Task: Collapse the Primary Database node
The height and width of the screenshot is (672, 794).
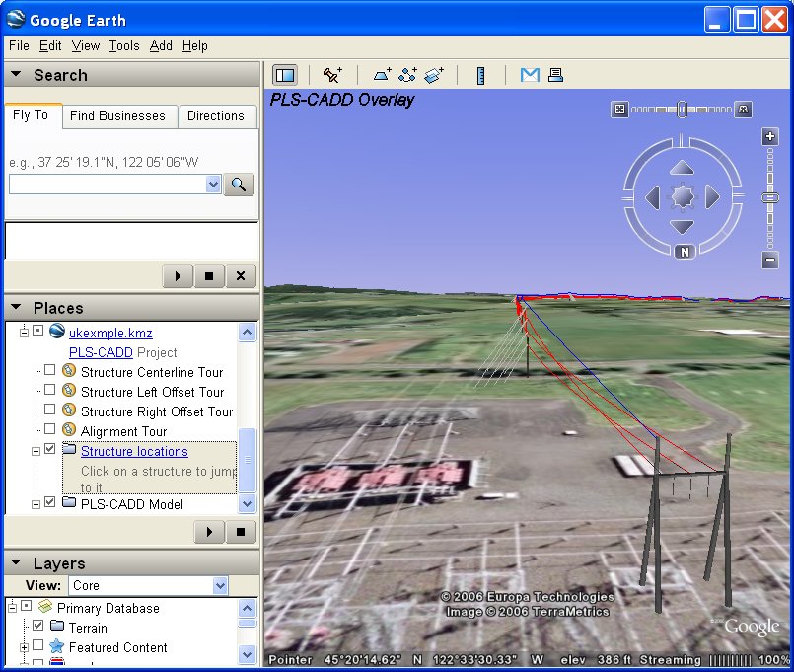Action: tap(13, 607)
